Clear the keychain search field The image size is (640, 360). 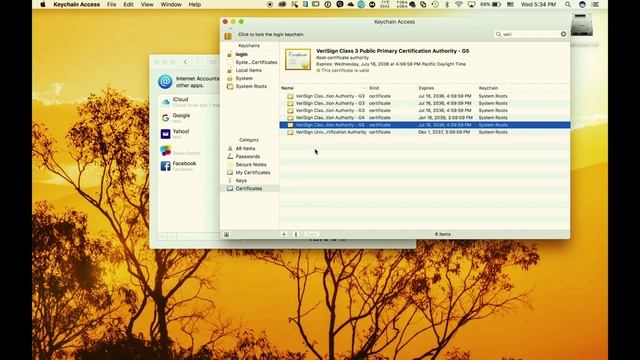tap(564, 34)
